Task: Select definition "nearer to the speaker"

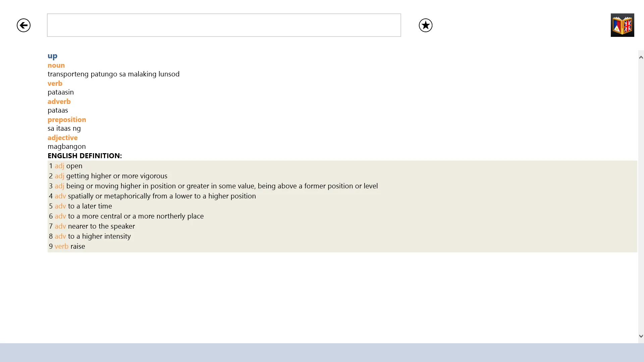Action: 101,226
